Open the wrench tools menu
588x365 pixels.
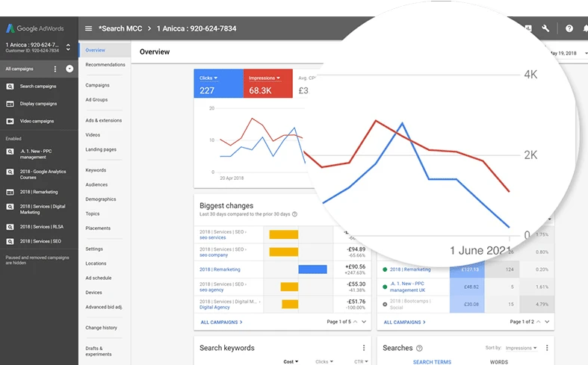coord(545,28)
